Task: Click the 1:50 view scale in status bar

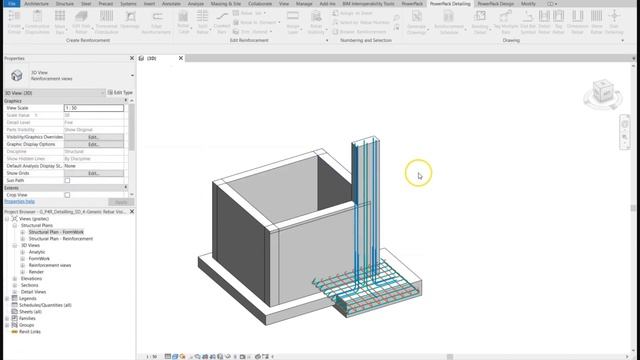Action: [152, 357]
